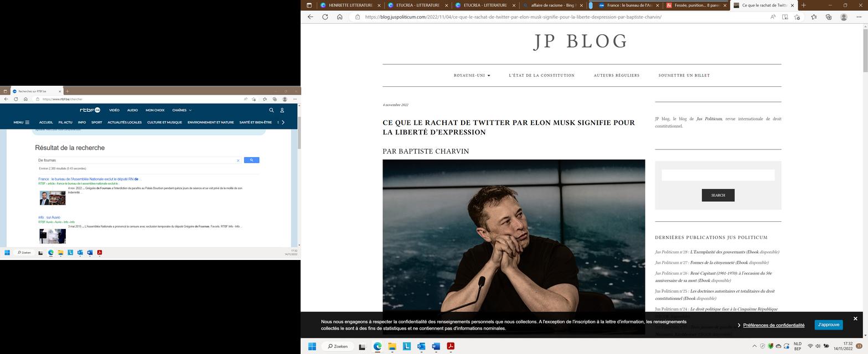Open AUTEURS RÉGULIERS menu item
The image size is (868, 354).
click(616, 75)
